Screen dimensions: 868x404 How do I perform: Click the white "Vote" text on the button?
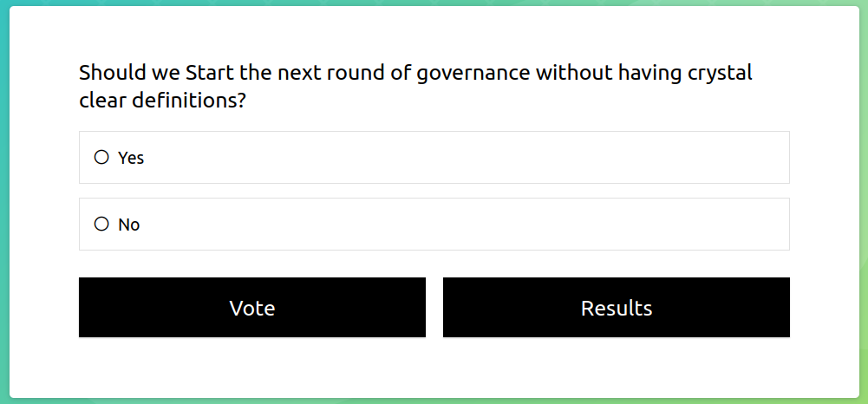[x=252, y=308]
